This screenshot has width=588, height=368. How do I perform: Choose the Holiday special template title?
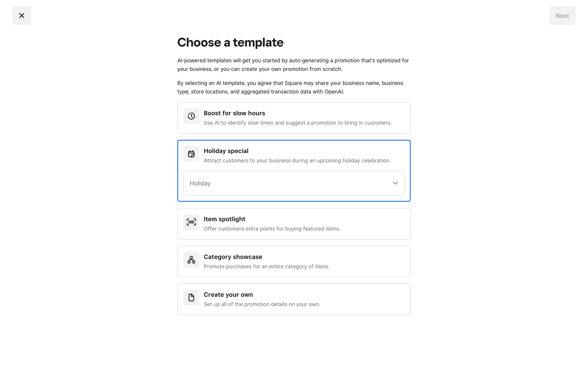226,151
